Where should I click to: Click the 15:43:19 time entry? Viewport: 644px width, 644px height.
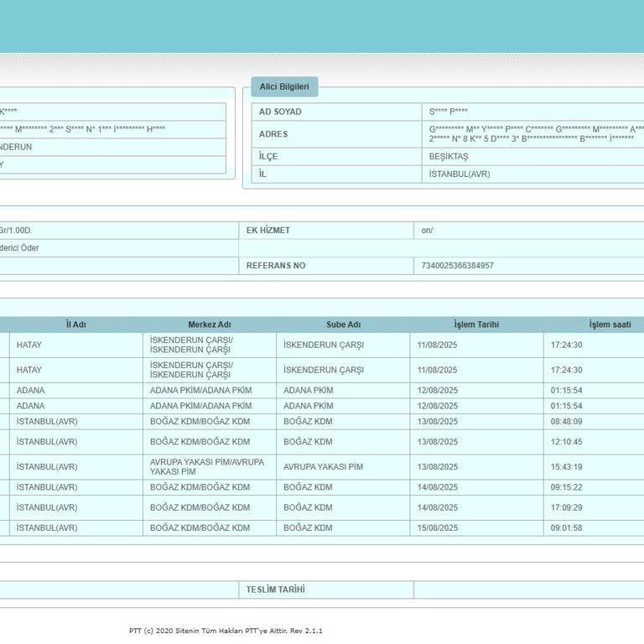(x=566, y=467)
